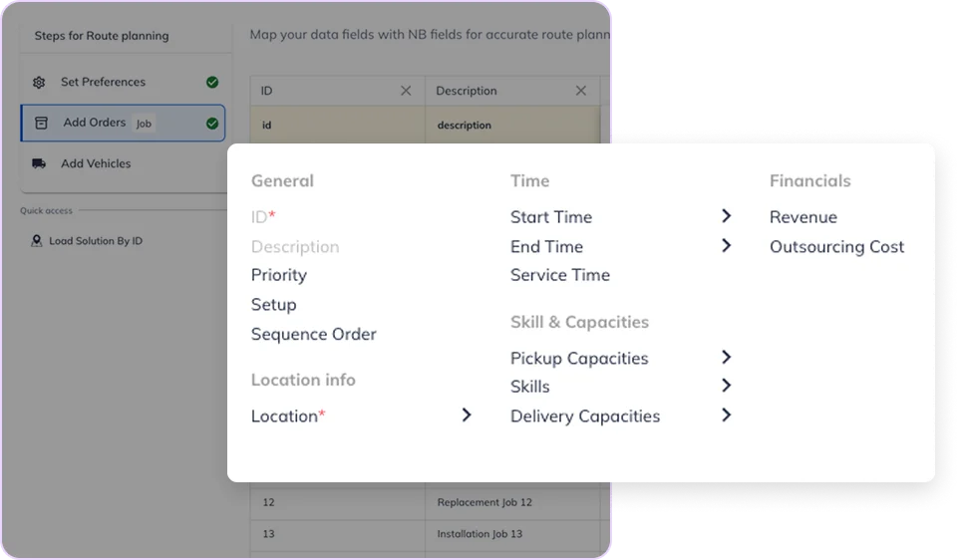961x560 pixels.
Task: Select Service Time field option
Action: tap(559, 275)
